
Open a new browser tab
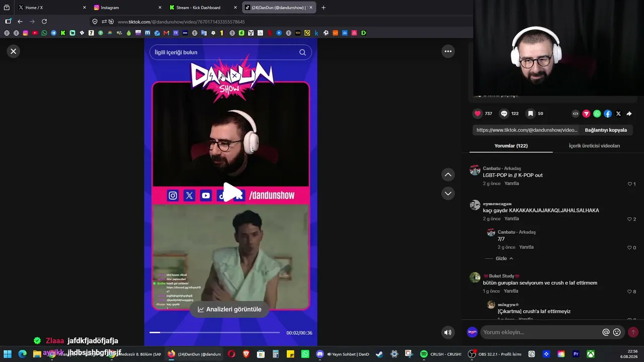click(324, 8)
